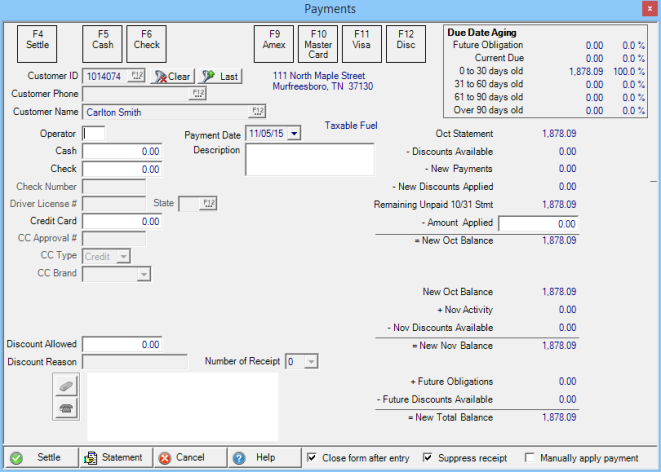Click the eraser icon above the printer icon
This screenshot has width=661, height=472.
point(66,385)
